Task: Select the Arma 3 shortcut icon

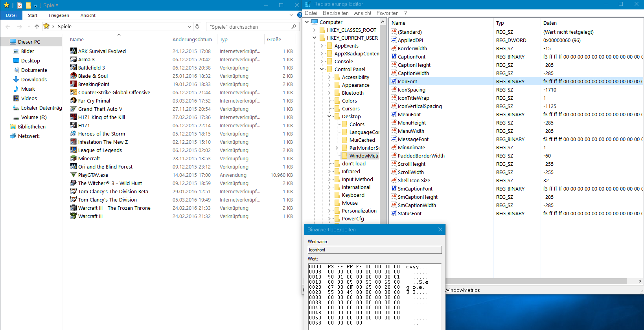Action: click(74, 59)
